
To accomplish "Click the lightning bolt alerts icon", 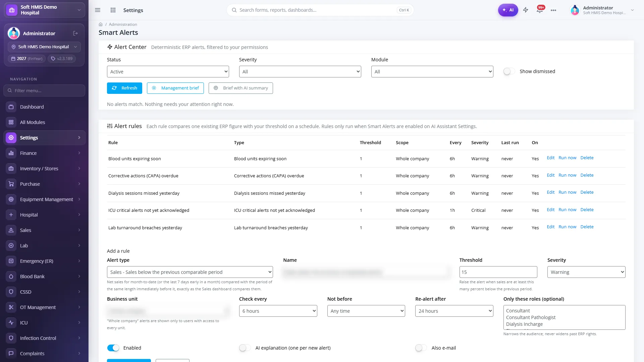I will [x=526, y=10].
